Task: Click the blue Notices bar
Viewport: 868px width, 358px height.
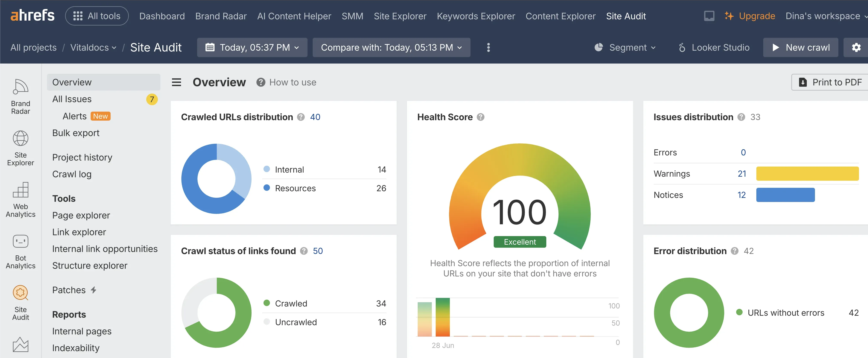Action: click(786, 195)
